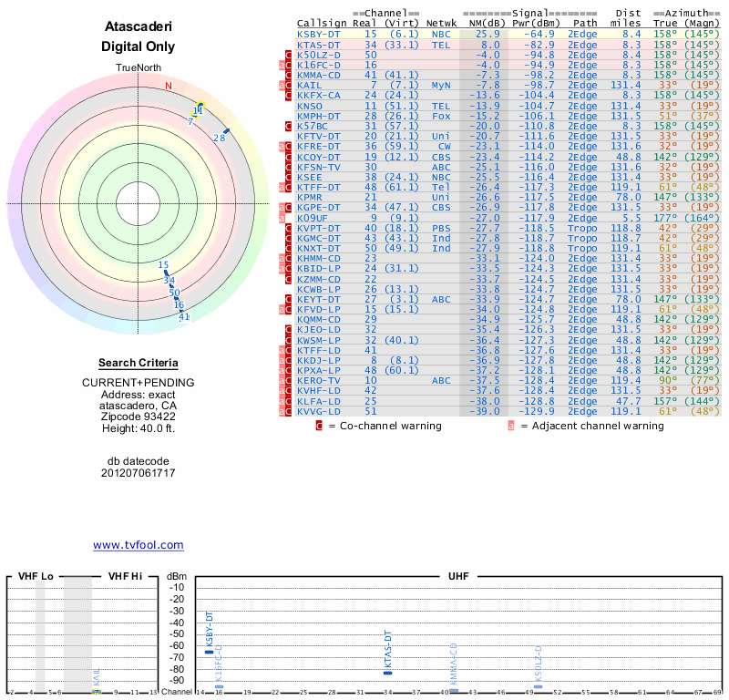Click the KSBY-DT signal bar in the UHF chart
The image size is (729, 700).
point(209,652)
